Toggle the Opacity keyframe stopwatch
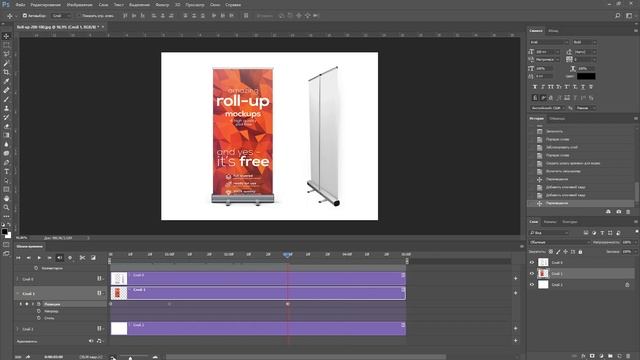 pos(39,311)
